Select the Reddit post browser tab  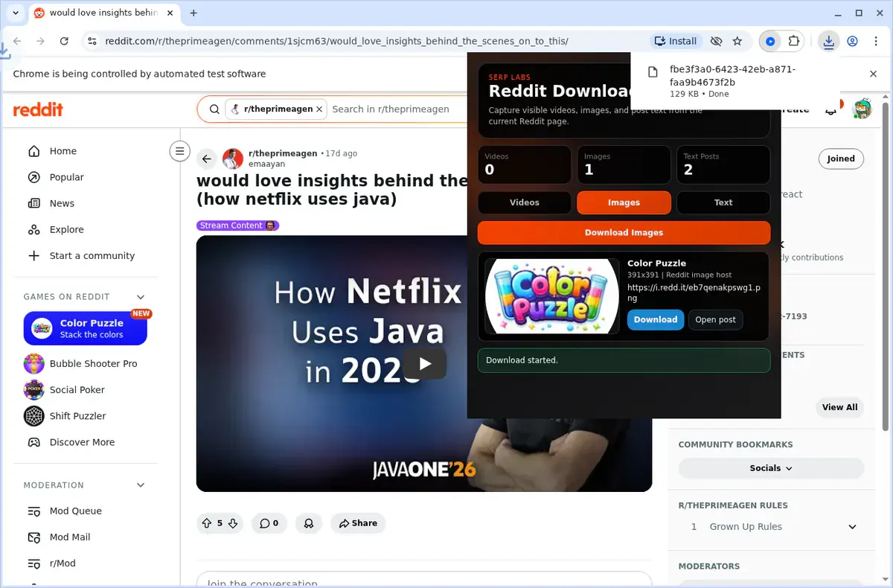pos(102,13)
